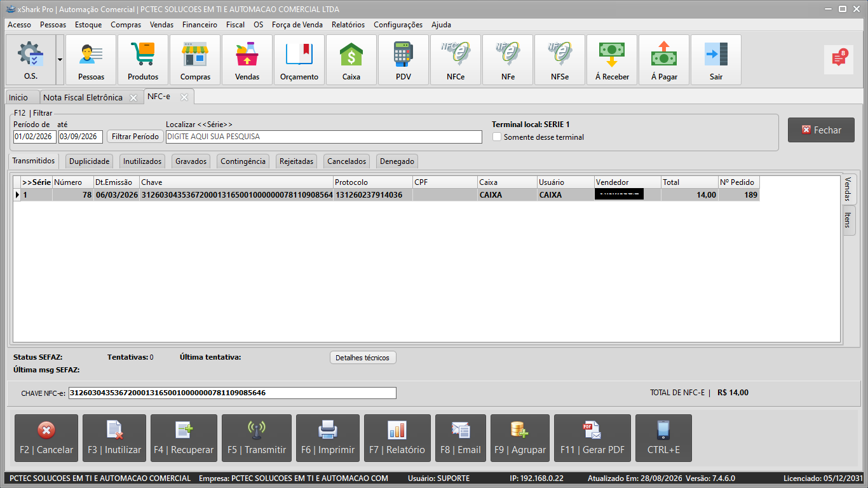Click the Fechar button
This screenshot has width=868, height=488.
821,130
